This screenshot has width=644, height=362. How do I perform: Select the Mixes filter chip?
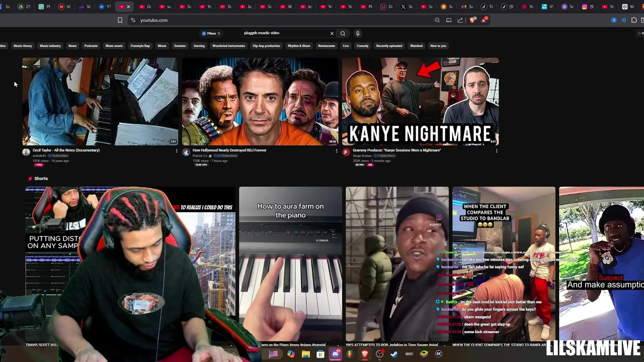(162, 46)
